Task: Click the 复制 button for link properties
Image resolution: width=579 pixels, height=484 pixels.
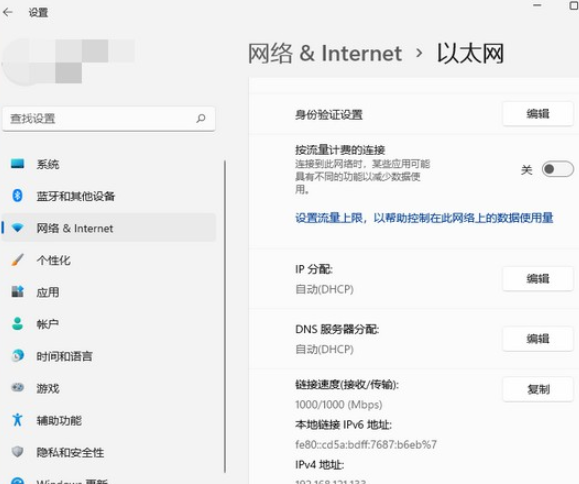Action: pos(538,389)
